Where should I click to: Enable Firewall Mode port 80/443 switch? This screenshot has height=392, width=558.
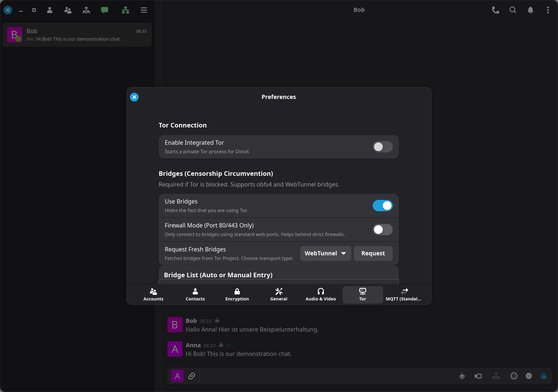point(383,230)
